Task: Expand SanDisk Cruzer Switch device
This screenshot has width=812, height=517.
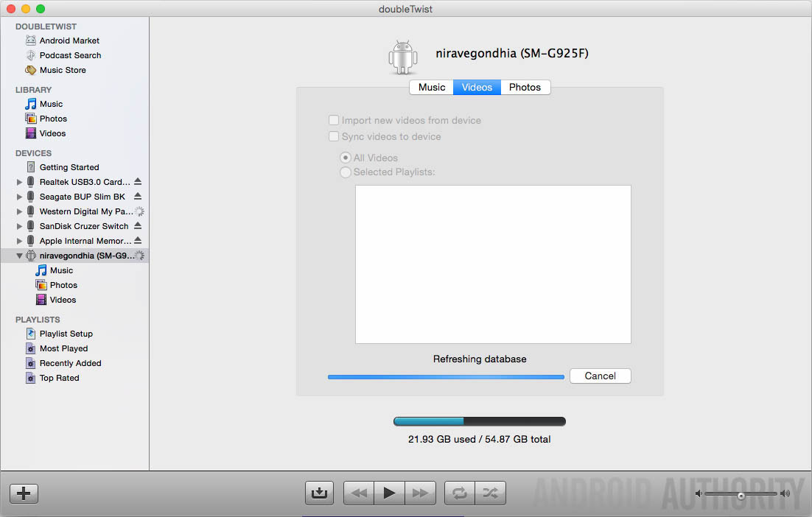Action: [19, 226]
